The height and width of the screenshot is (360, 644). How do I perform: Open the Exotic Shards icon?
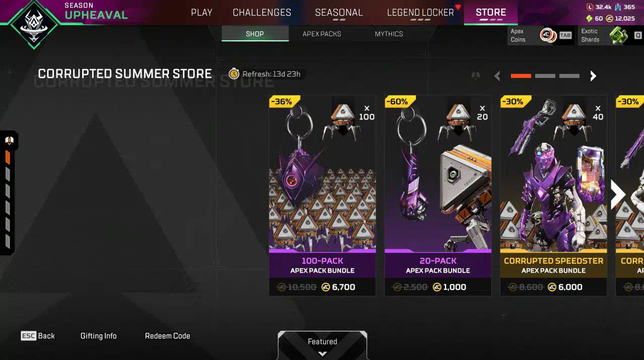tap(618, 35)
